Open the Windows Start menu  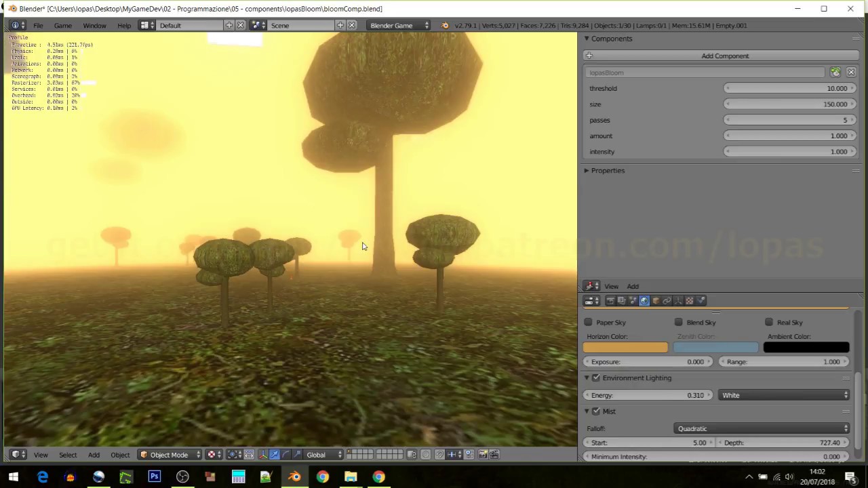pos(14,477)
